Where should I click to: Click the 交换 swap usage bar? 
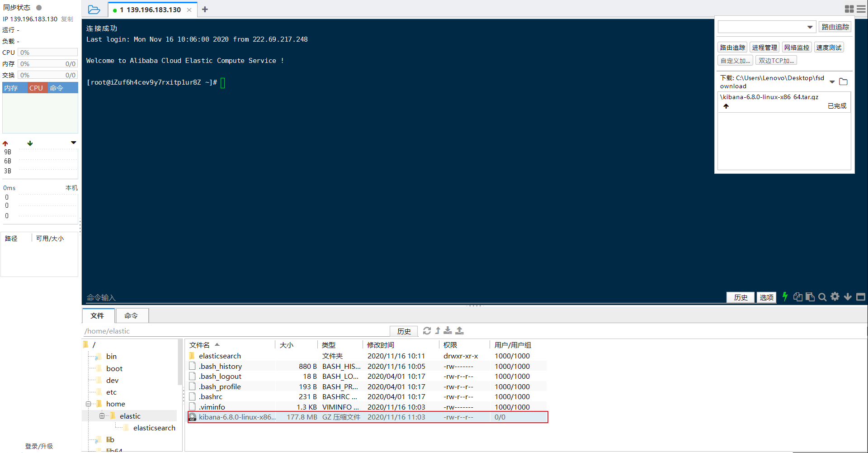48,75
